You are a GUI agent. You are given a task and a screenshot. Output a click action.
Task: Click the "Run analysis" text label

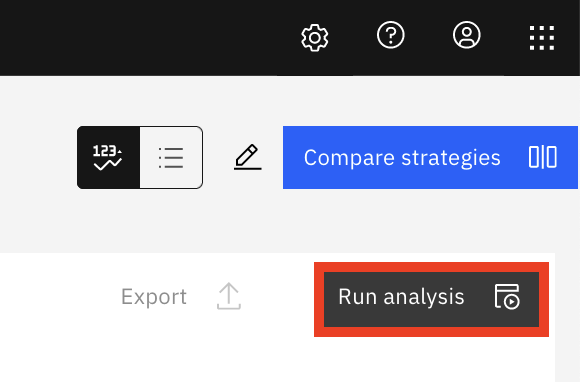coord(401,297)
